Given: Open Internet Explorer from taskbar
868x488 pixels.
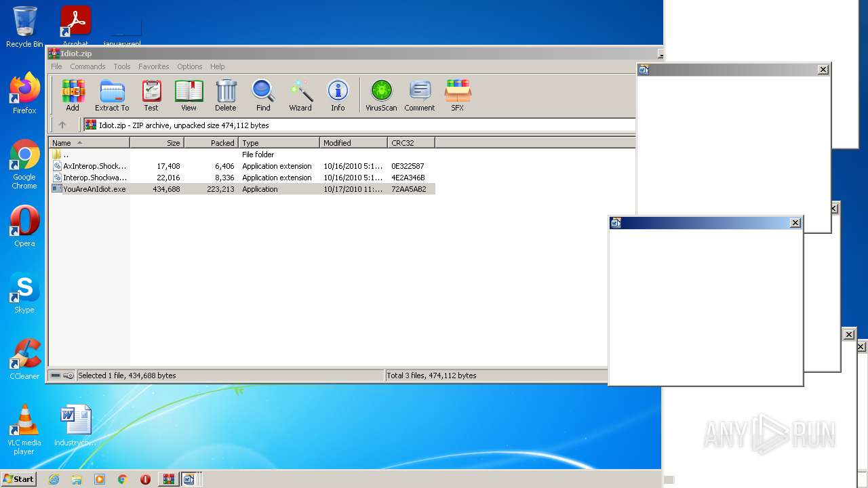Looking at the screenshot, I should 54,479.
